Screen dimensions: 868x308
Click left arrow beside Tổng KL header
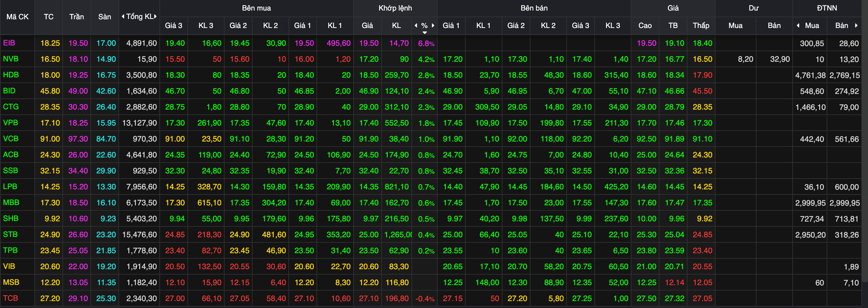pos(123,17)
